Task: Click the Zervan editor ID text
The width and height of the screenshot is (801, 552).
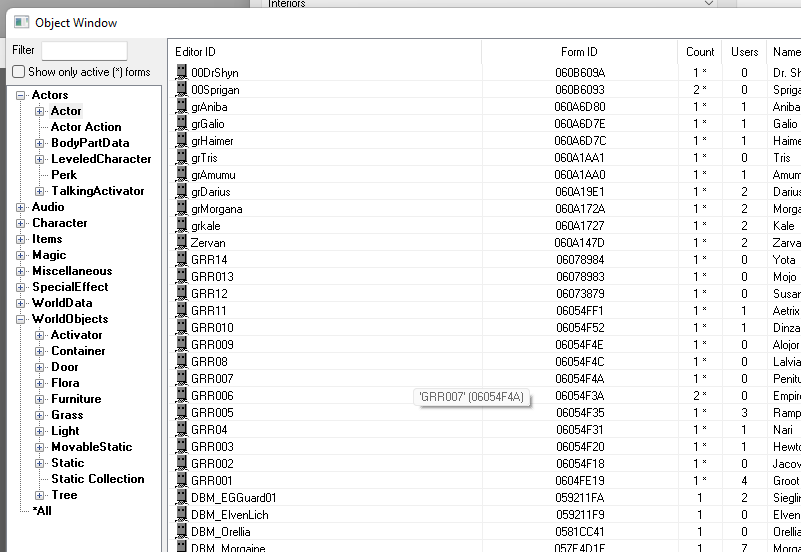Action: pyautogui.click(x=208, y=243)
